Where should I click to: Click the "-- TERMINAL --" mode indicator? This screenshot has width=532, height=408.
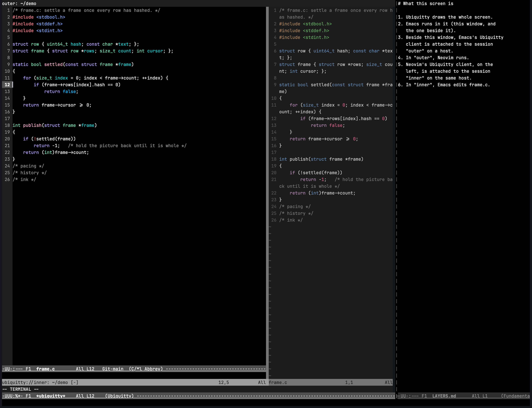20,389
